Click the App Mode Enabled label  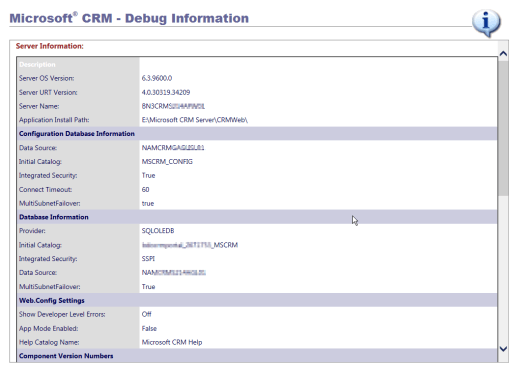click(49, 328)
